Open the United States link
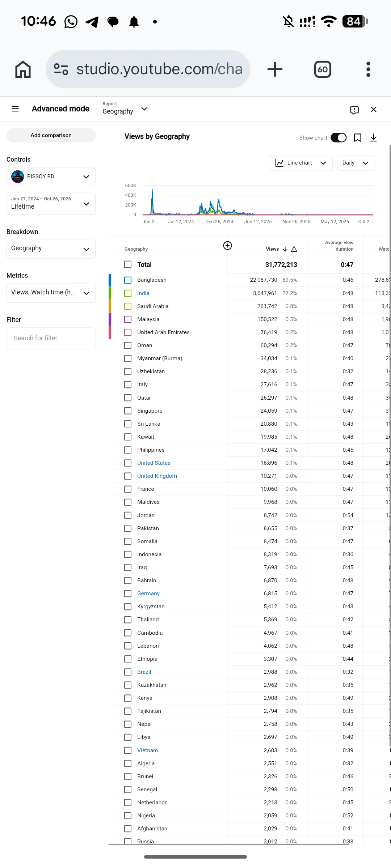The width and height of the screenshot is (391, 868). 154,463
